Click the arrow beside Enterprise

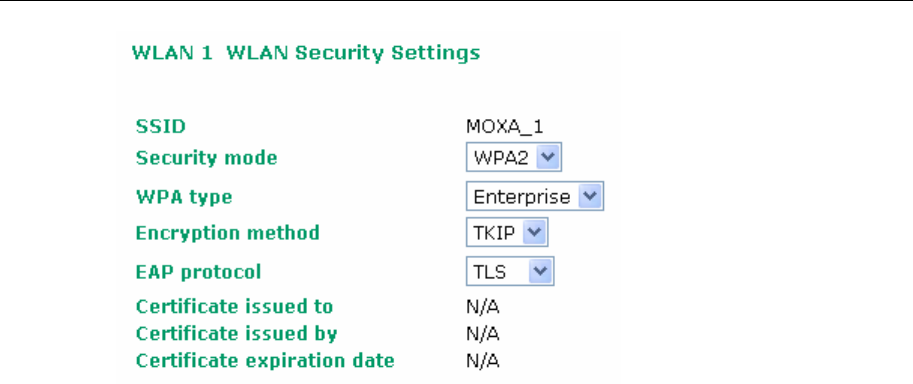[x=589, y=196]
